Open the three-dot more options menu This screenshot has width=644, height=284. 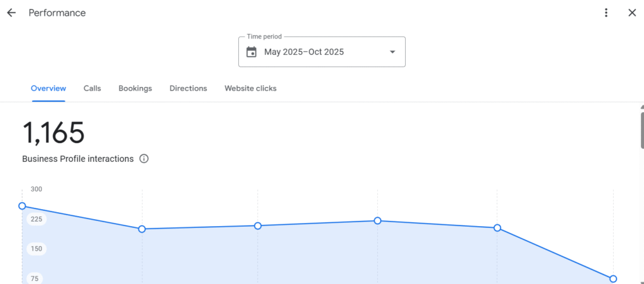coord(606,13)
